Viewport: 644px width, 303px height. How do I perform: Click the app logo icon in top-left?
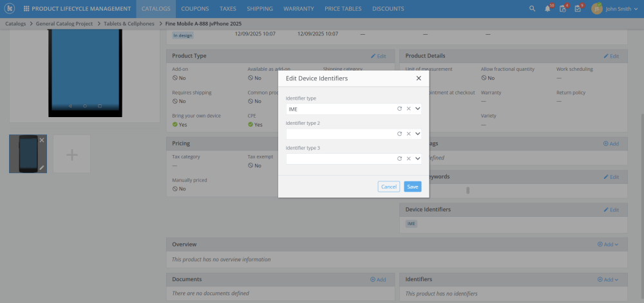click(11, 8)
